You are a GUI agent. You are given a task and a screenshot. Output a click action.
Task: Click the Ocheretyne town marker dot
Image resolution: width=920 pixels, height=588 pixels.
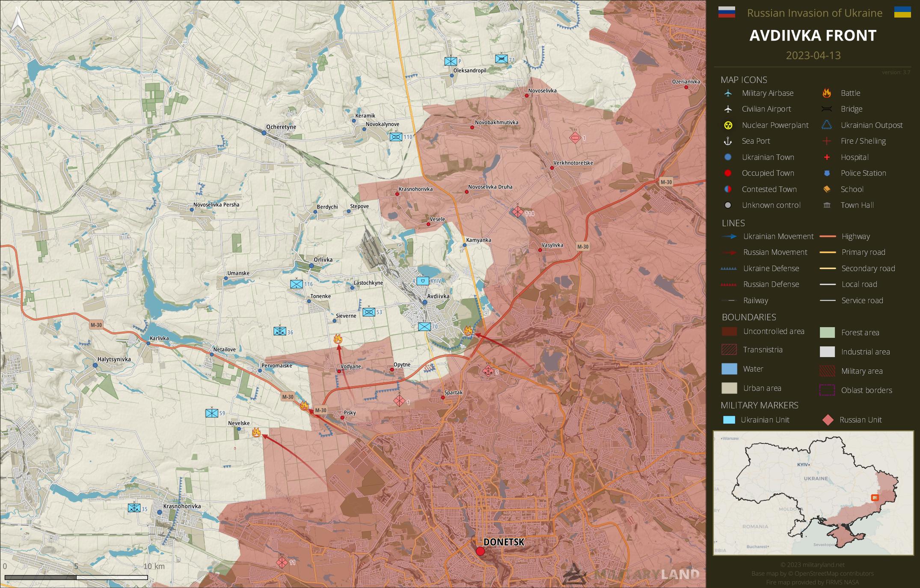click(264, 133)
